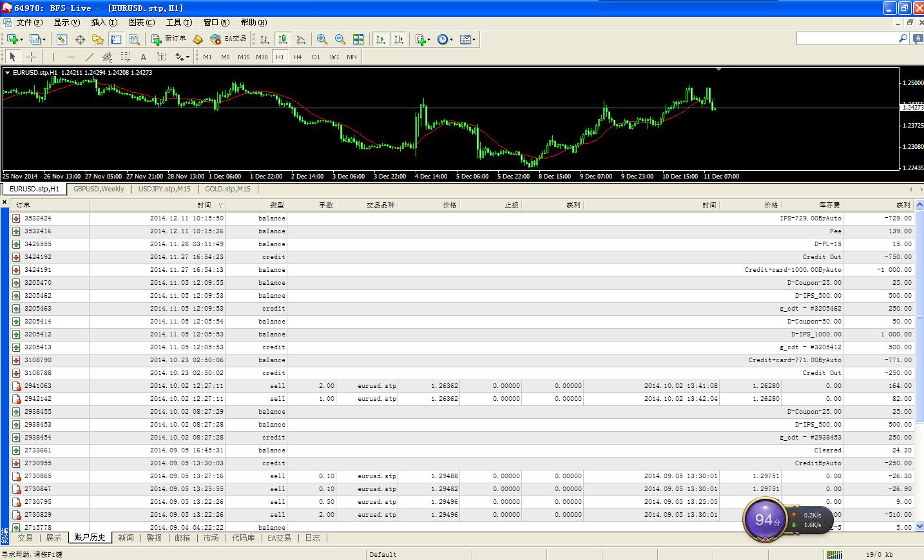This screenshot has width=924, height=560.
Task: Switch to the GOLD.stp,M15 chart tab
Action: coord(227,189)
